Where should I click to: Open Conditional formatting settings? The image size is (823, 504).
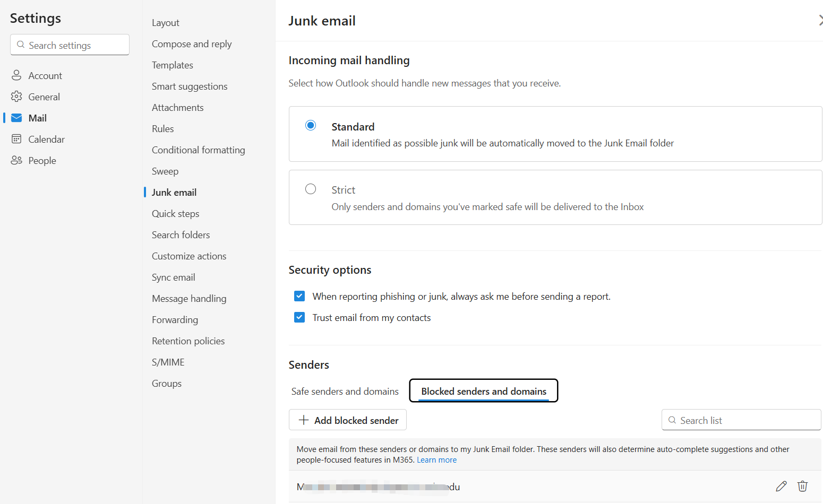tap(198, 150)
